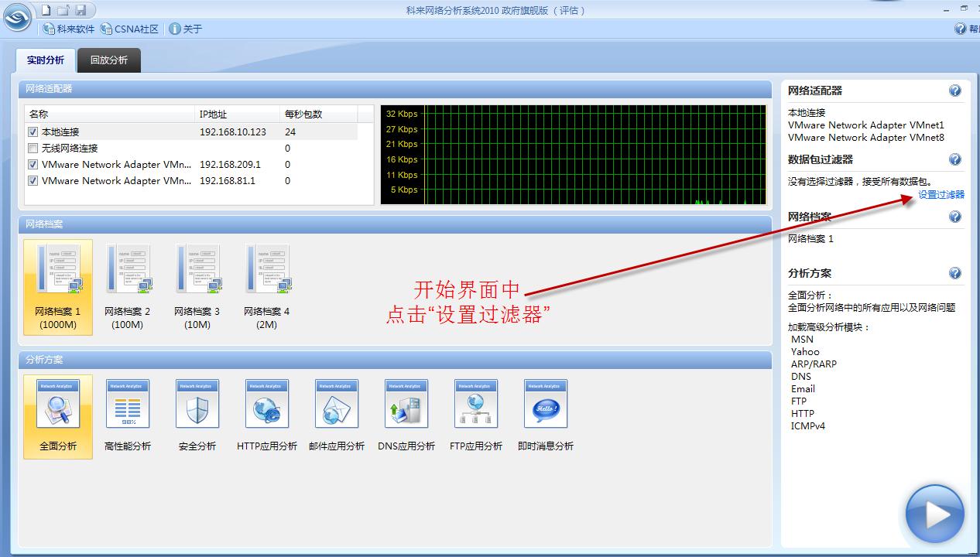This screenshot has width=980, height=557.
Task: Select the 全面分析 analysis scheme icon
Action: tap(58, 403)
